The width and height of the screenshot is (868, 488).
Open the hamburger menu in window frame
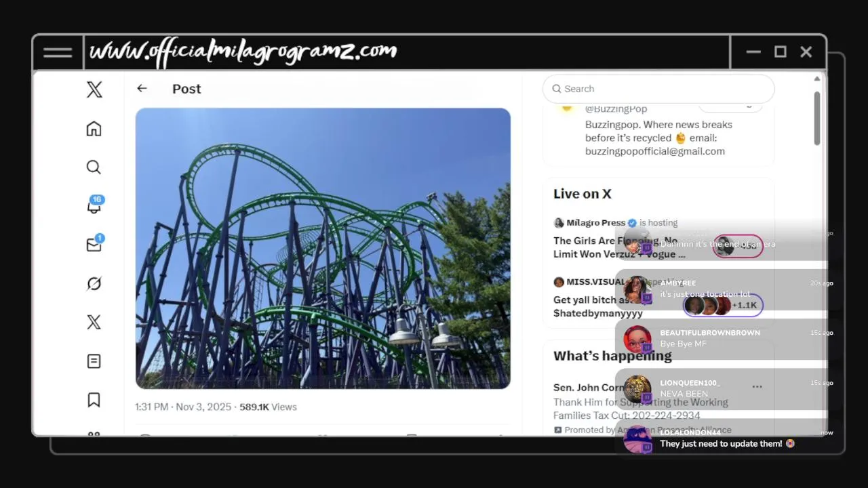(58, 53)
